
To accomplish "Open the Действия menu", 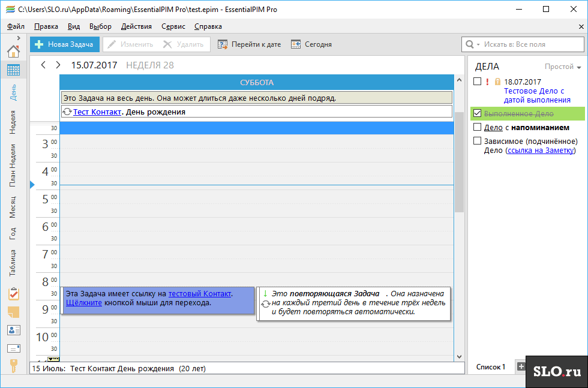I will click(137, 26).
